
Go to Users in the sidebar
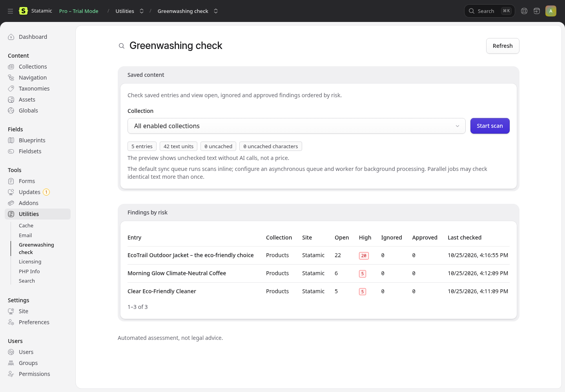26,352
